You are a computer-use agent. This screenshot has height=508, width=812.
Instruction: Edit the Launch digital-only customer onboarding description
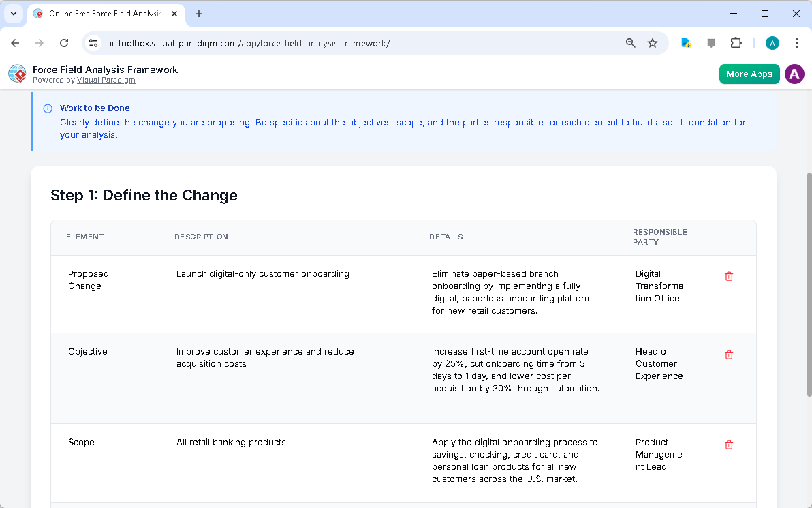pyautogui.click(x=263, y=274)
